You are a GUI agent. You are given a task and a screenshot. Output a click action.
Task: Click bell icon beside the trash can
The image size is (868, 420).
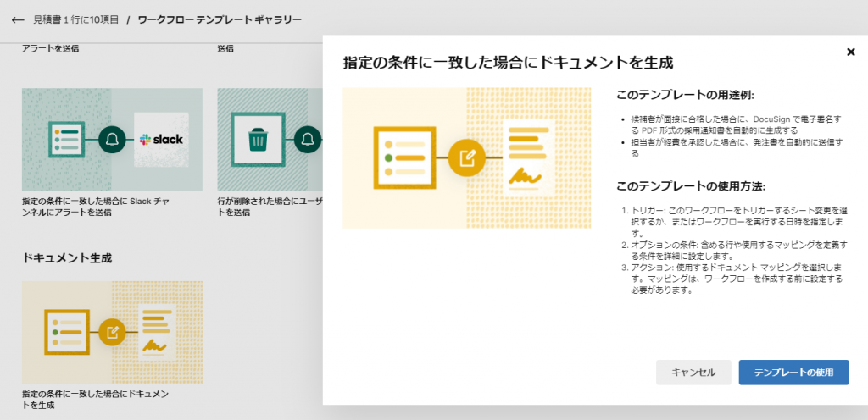pos(307,140)
